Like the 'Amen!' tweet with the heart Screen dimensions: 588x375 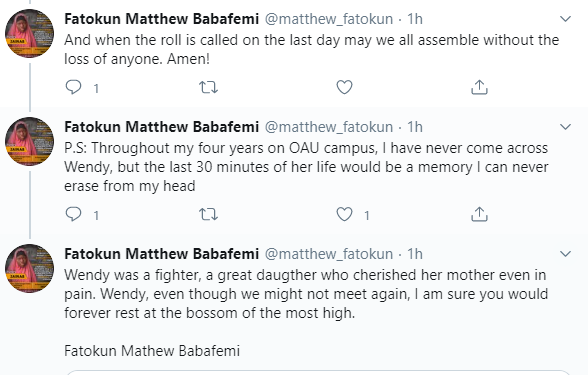344,87
